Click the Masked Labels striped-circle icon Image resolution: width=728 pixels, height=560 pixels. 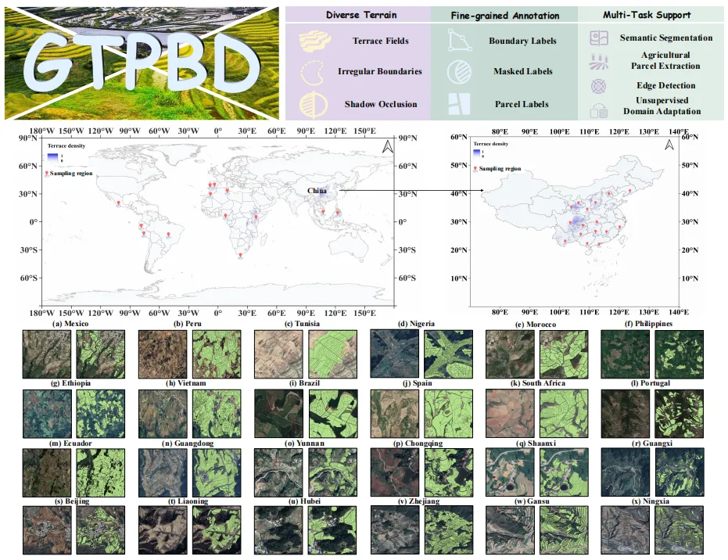pos(459,72)
